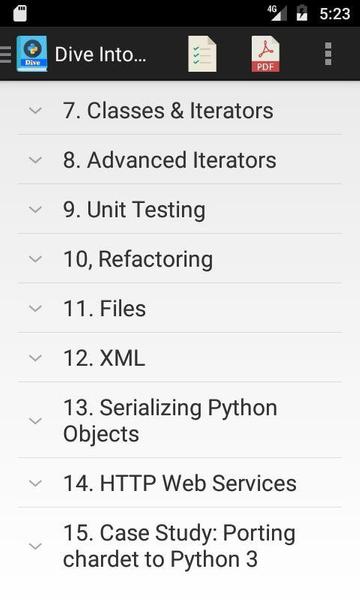360x600 pixels.
Task: Expand chevron beside 12. XML
Action: tap(35, 358)
